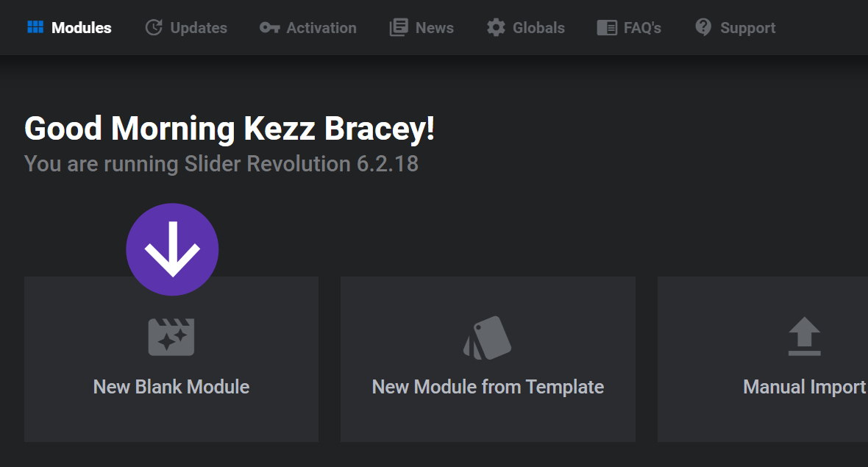The width and height of the screenshot is (868, 467).
Task: Switch to the Updates tab
Action: tap(199, 28)
